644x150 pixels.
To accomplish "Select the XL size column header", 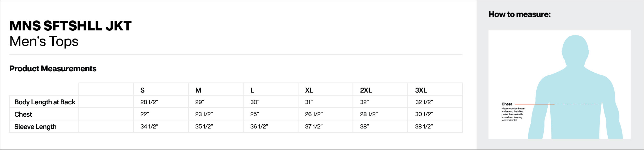I will 309,90.
